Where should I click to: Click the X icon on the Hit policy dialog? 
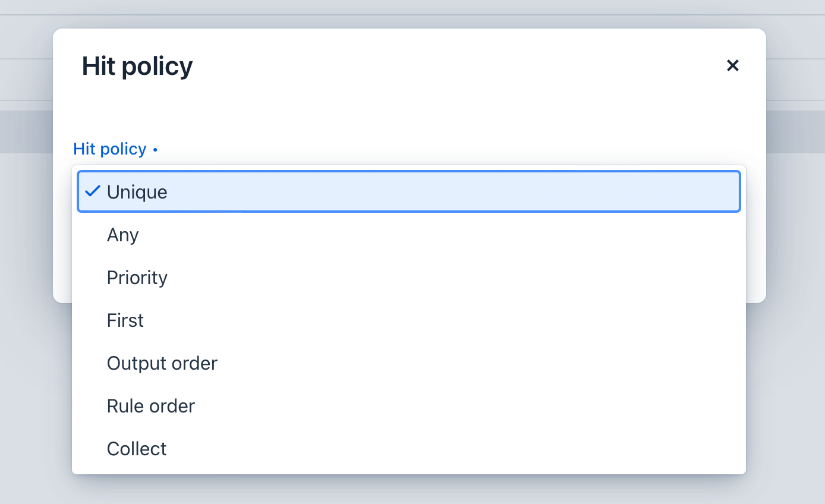pyautogui.click(x=732, y=65)
